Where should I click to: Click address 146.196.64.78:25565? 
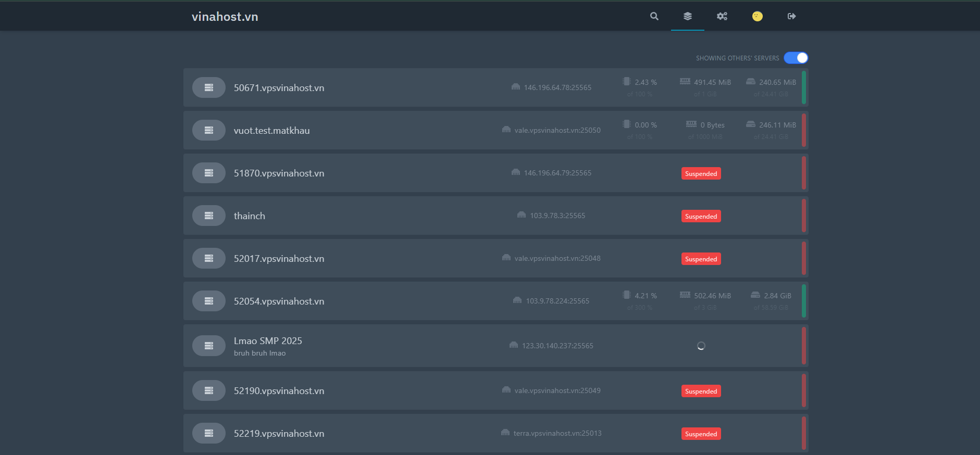557,87
